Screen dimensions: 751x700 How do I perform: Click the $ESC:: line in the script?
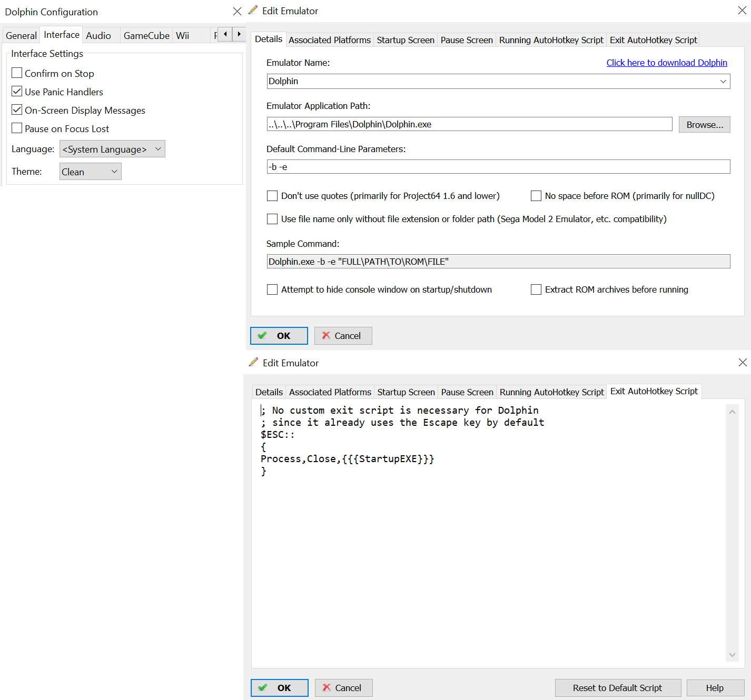tap(278, 435)
